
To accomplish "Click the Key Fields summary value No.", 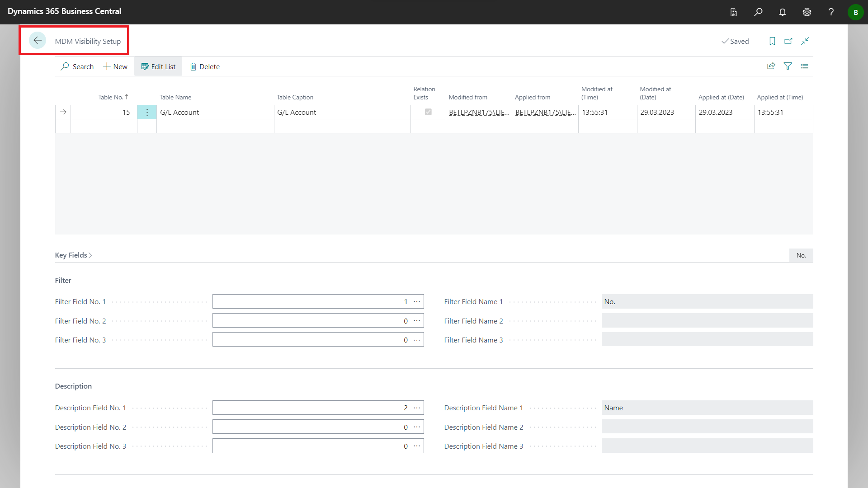I will coord(801,255).
